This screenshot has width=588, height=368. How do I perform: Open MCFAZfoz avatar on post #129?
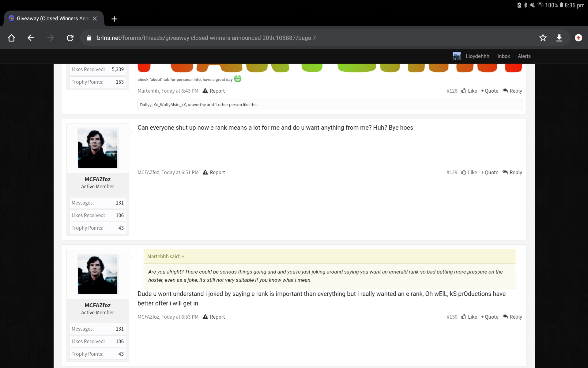coord(98,148)
